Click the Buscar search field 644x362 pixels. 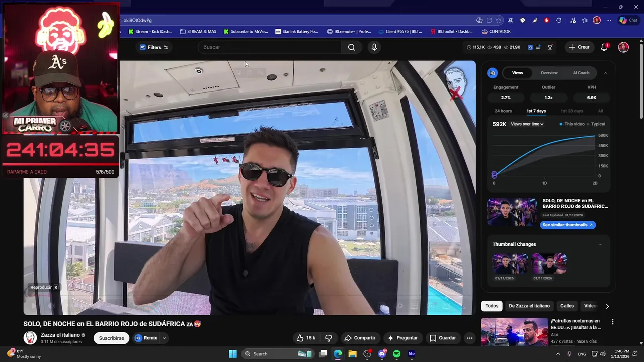270,47
